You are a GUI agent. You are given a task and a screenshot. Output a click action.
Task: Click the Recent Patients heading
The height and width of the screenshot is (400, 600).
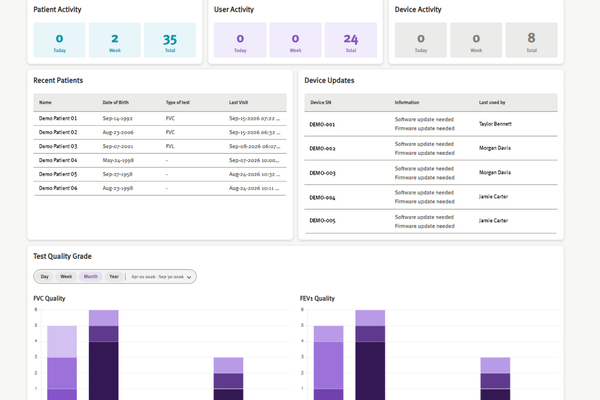pyautogui.click(x=58, y=80)
